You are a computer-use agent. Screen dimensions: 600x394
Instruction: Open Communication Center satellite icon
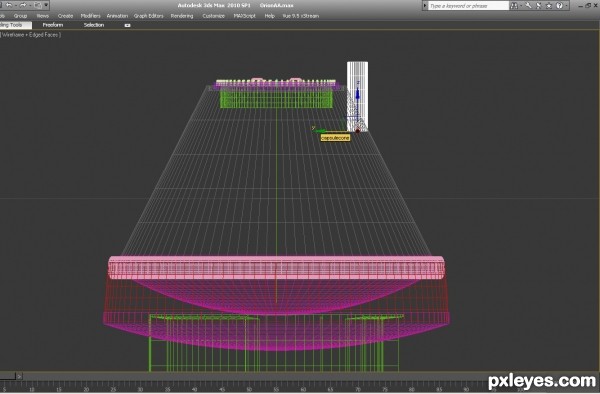(x=539, y=6)
